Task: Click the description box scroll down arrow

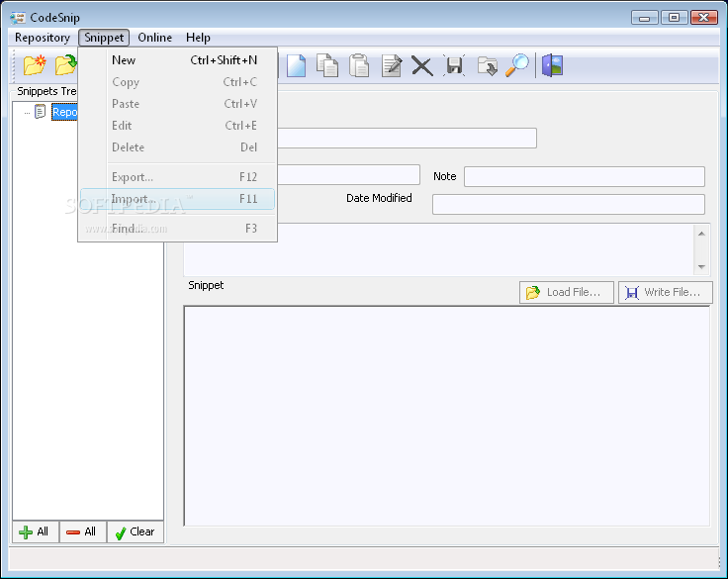Action: 701,266
